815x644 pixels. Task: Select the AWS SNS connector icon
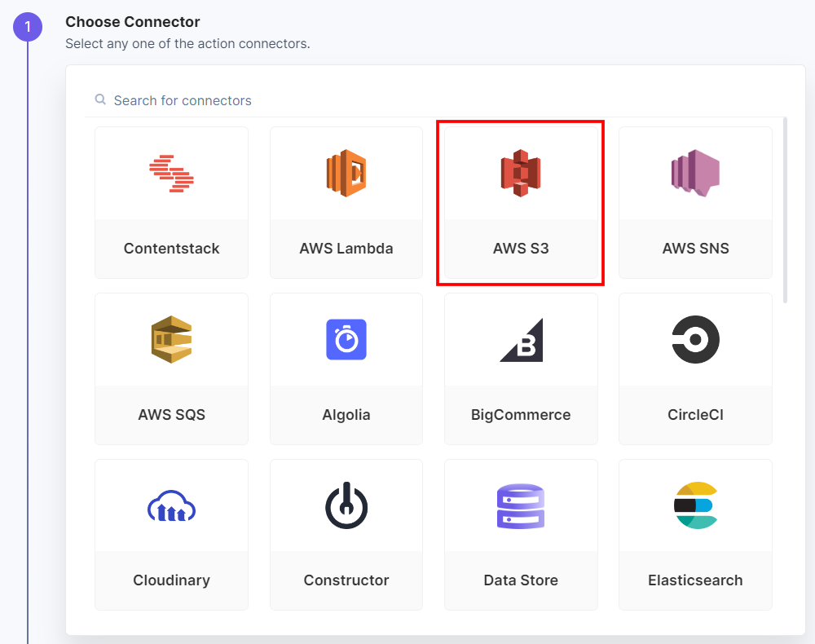[x=695, y=172]
